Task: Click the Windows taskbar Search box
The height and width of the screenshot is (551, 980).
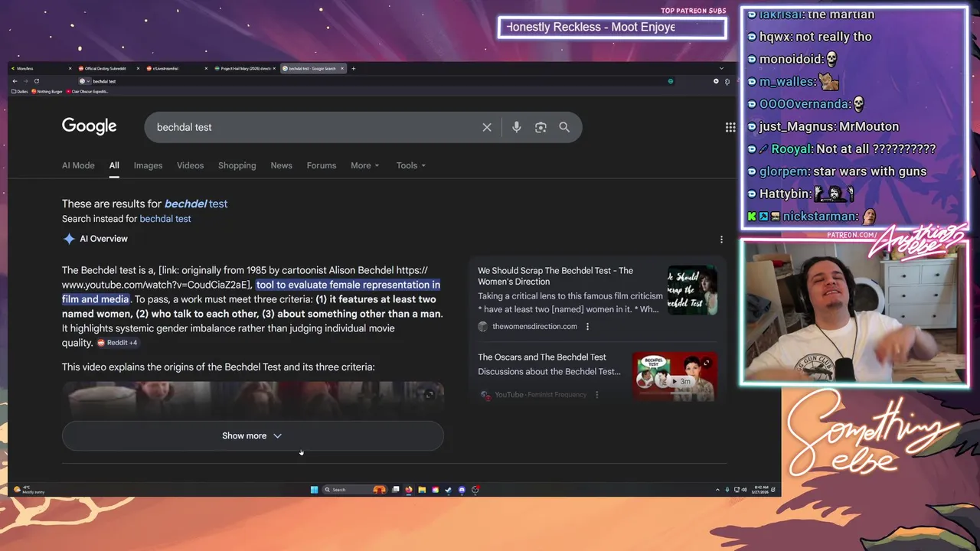Action: coord(354,490)
